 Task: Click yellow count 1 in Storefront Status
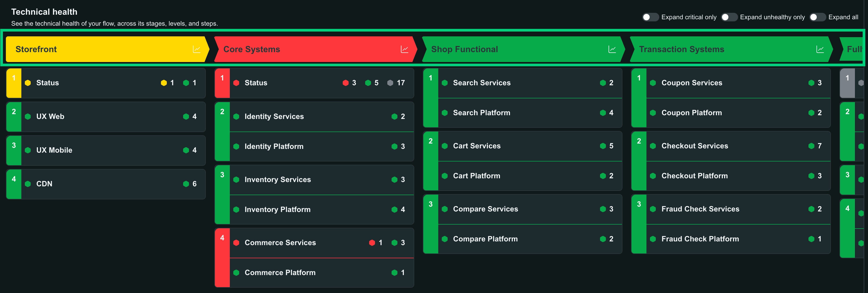[168, 83]
